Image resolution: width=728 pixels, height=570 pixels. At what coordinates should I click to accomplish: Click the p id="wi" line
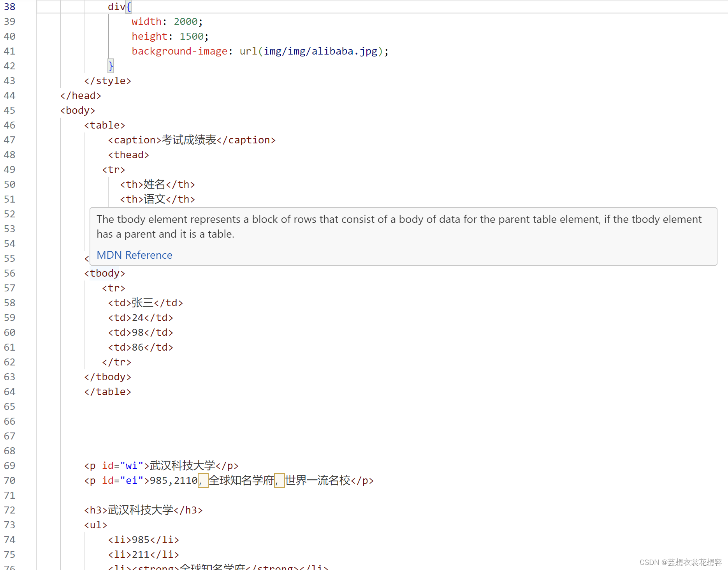click(x=162, y=466)
